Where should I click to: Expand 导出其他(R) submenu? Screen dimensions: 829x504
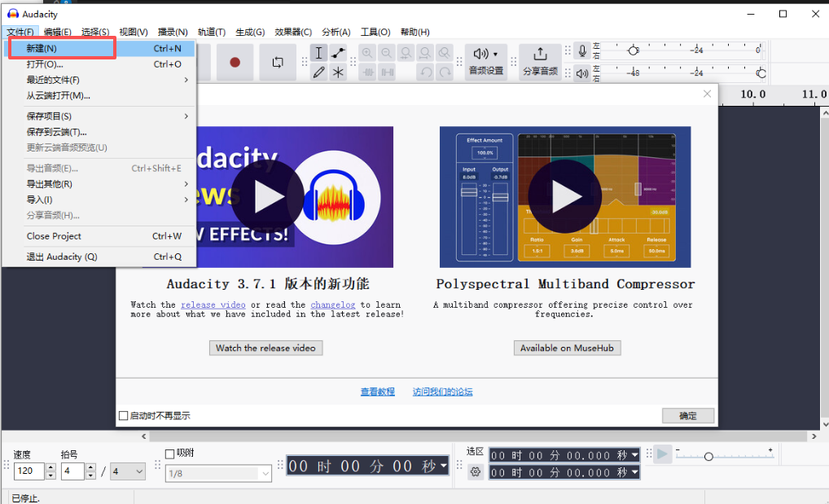pos(99,184)
